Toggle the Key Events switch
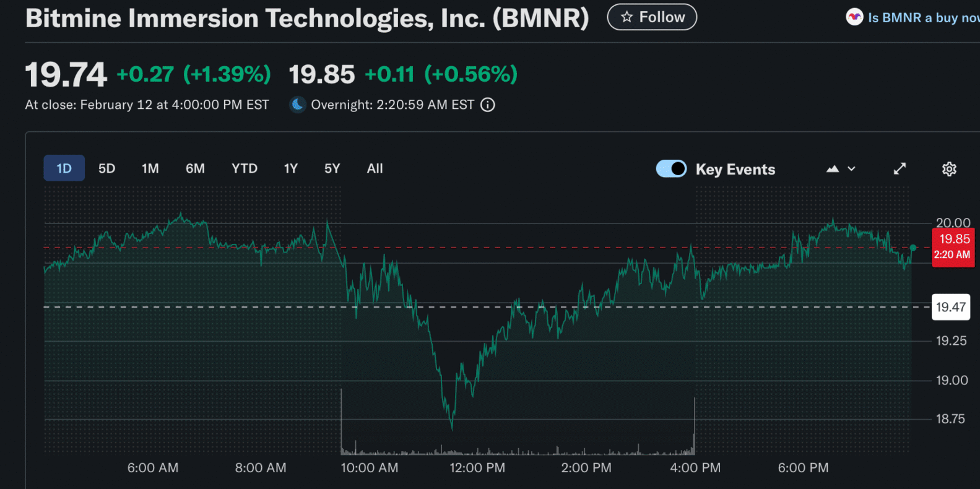Image resolution: width=980 pixels, height=489 pixels. pos(671,169)
